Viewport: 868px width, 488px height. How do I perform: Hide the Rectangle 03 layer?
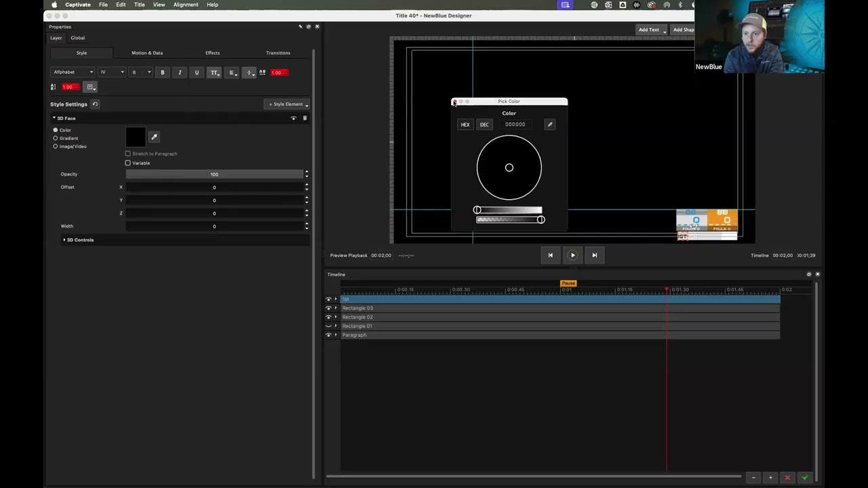coord(329,308)
